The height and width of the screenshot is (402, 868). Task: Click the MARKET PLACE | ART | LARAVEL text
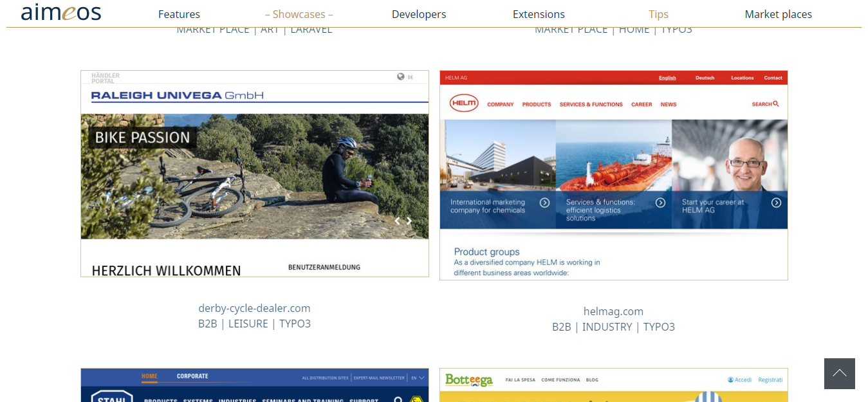(254, 30)
